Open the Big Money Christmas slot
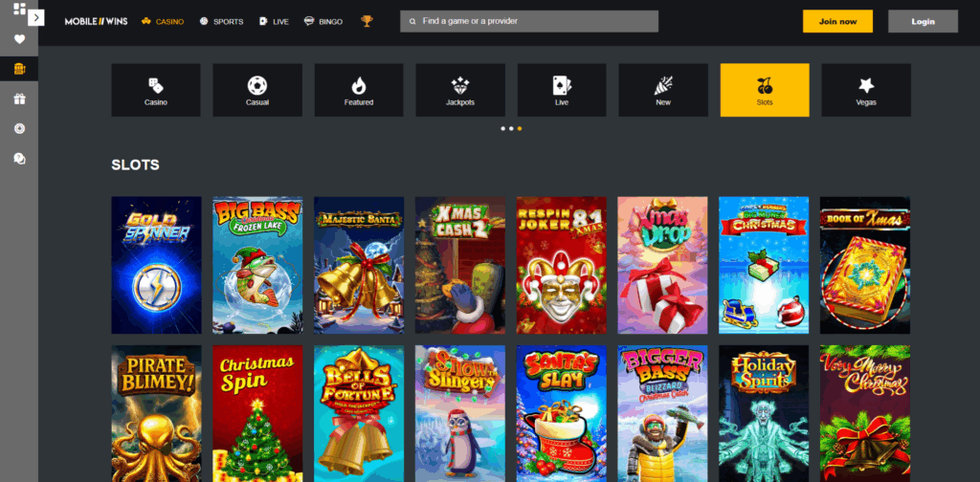 pos(764,265)
